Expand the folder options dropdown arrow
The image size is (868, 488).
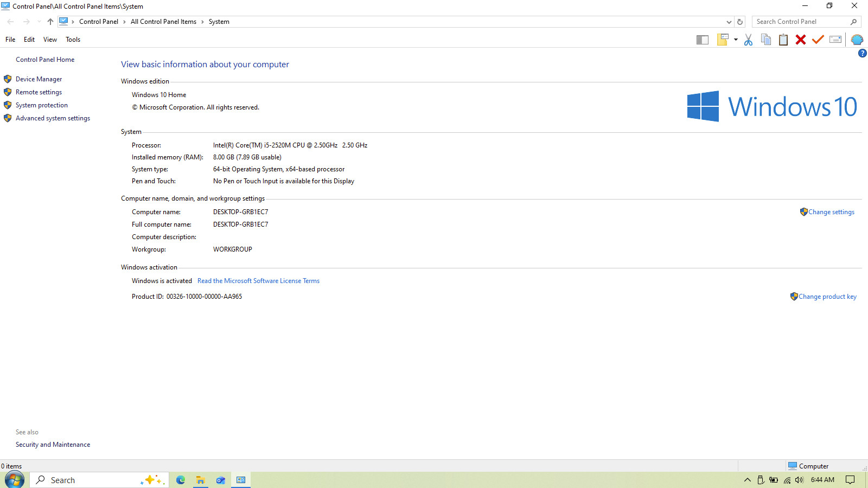coord(736,40)
